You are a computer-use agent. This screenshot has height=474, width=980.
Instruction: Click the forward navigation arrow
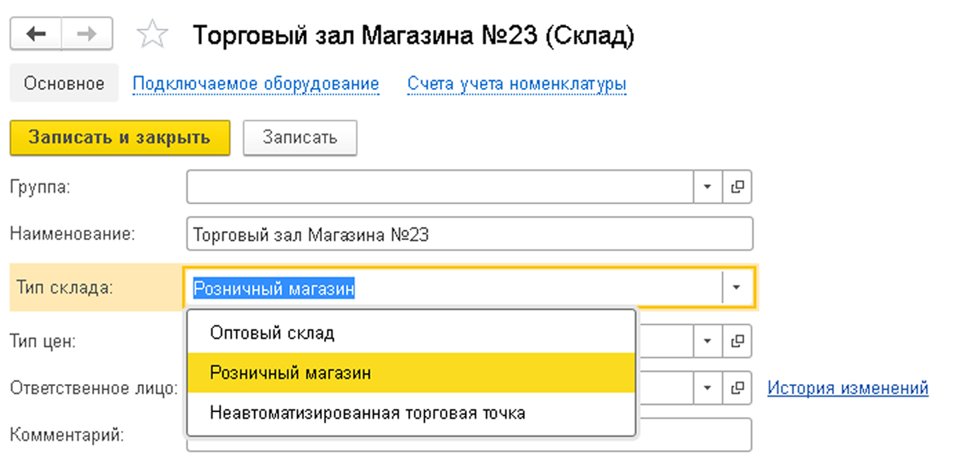pyautogui.click(x=87, y=34)
